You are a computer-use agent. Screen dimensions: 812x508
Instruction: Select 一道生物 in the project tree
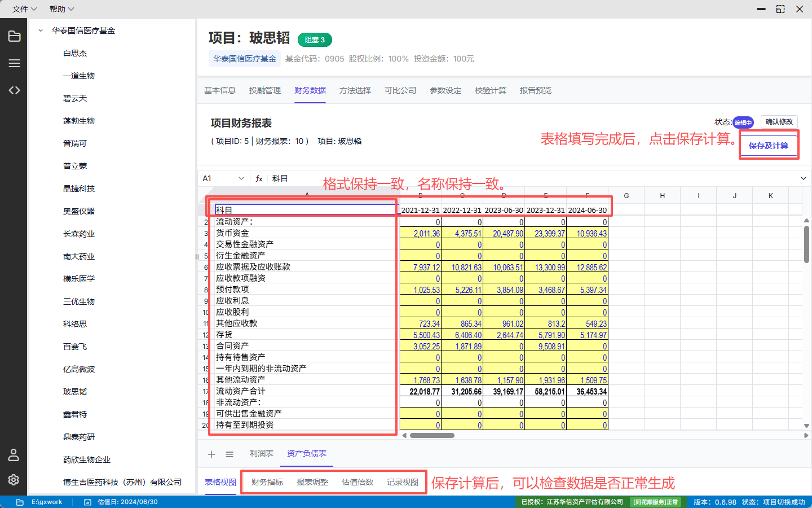79,76
